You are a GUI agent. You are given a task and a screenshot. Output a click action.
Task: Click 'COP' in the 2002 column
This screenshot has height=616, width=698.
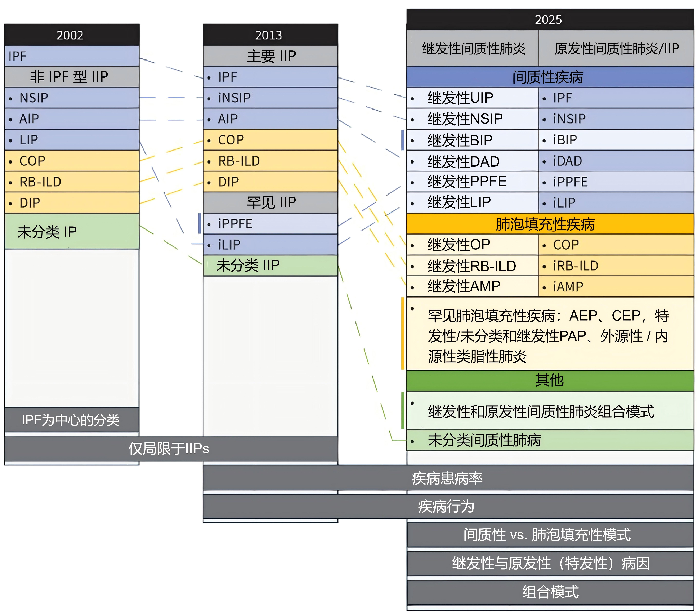[x=72, y=161]
